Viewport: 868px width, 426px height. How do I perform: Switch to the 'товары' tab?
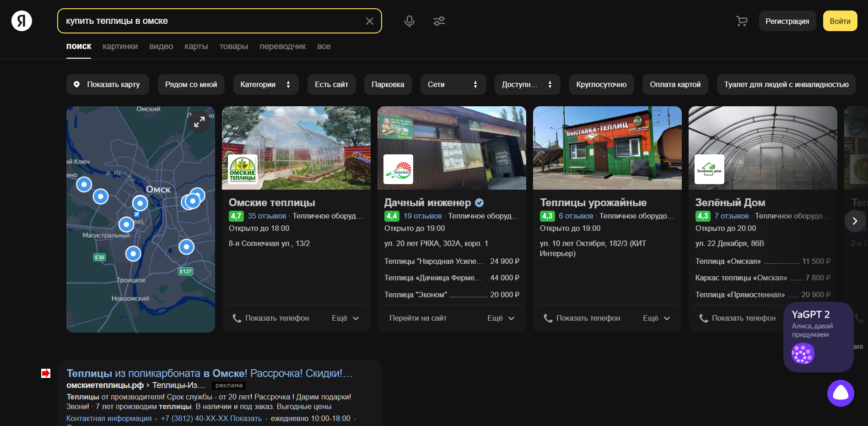coord(233,46)
